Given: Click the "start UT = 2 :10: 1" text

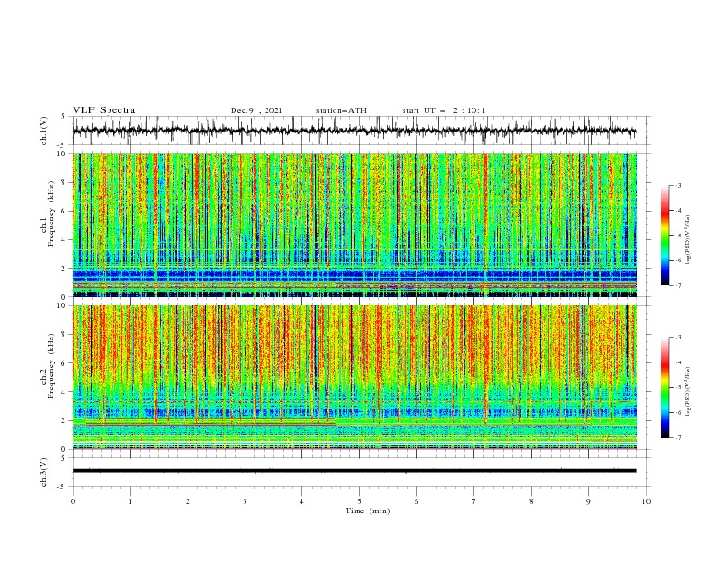Looking at the screenshot, I should click(x=444, y=110).
